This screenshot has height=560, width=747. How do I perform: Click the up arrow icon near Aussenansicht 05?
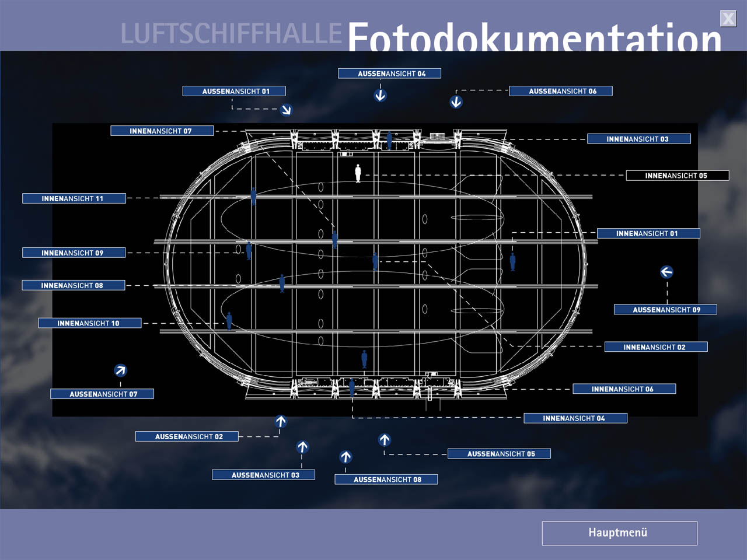coord(384,440)
